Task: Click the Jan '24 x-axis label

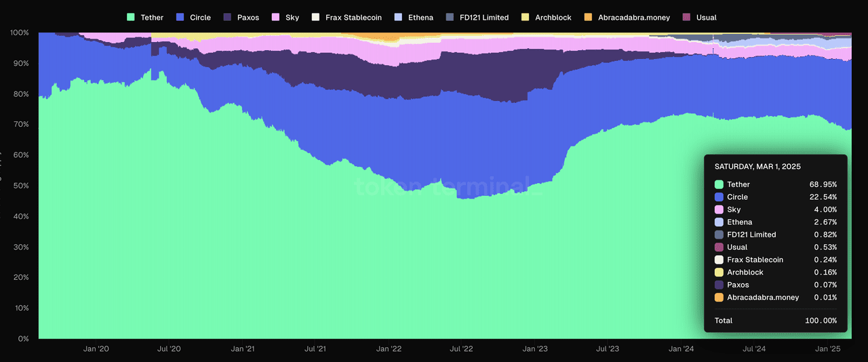Action: click(x=681, y=349)
